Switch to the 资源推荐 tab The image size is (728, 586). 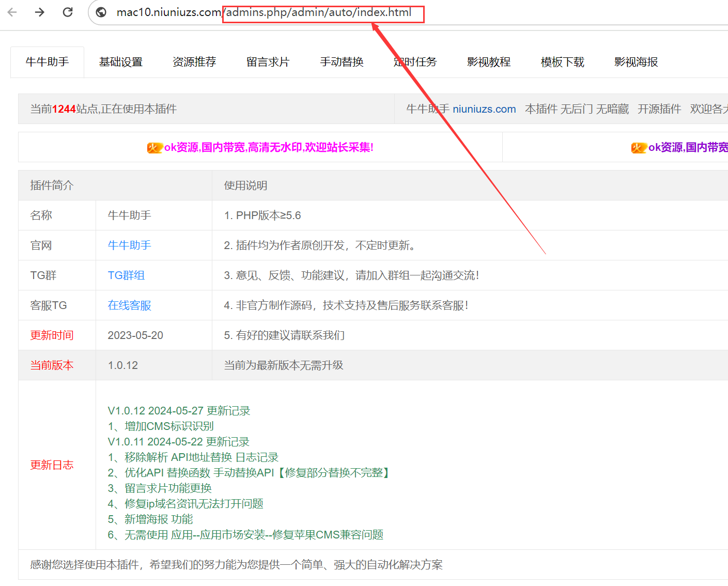(194, 62)
